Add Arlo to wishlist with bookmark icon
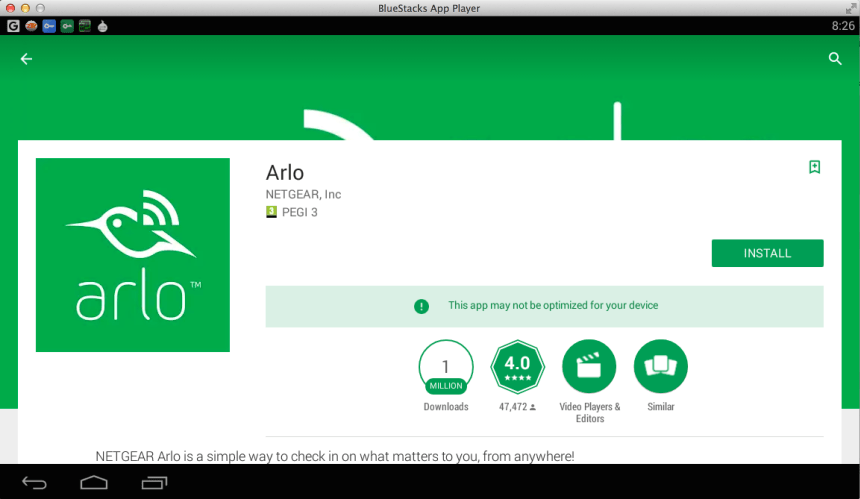Viewport: 860px width, 499px height. (x=814, y=167)
